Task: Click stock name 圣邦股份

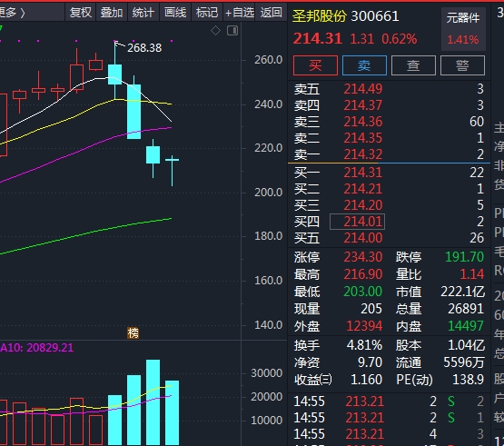Action: [320, 16]
